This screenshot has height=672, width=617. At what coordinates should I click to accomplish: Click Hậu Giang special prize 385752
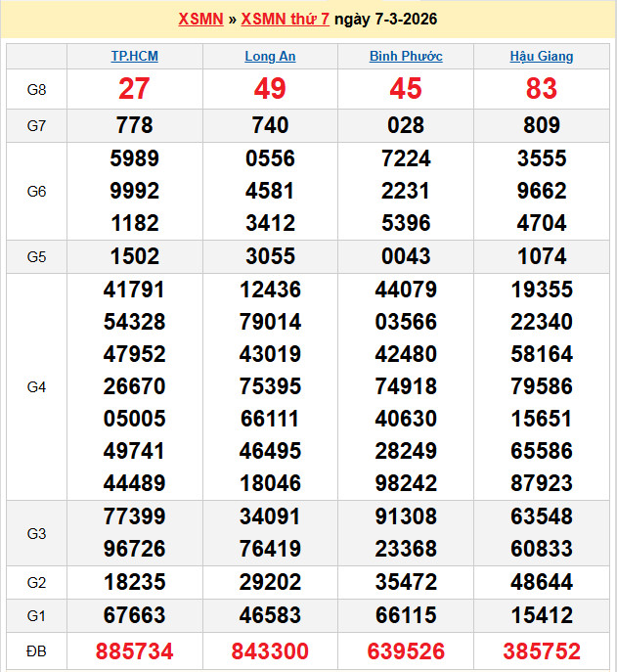(542, 651)
